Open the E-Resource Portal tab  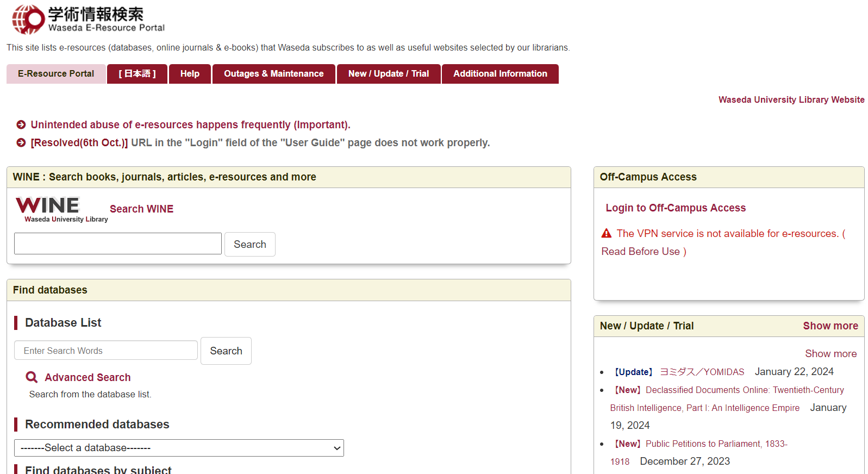click(56, 74)
